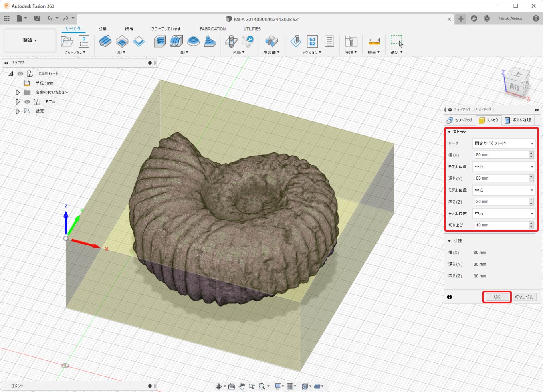Click the Save disk icon

[37, 18]
